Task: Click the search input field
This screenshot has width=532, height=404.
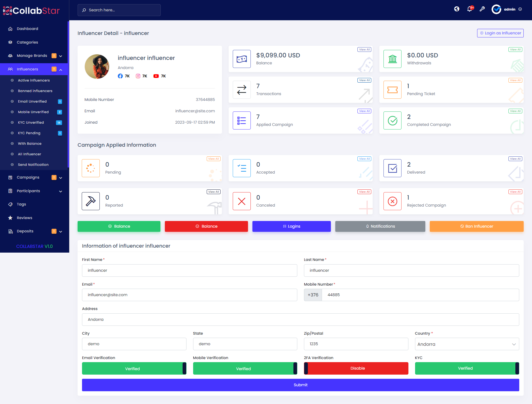Action: (119, 10)
